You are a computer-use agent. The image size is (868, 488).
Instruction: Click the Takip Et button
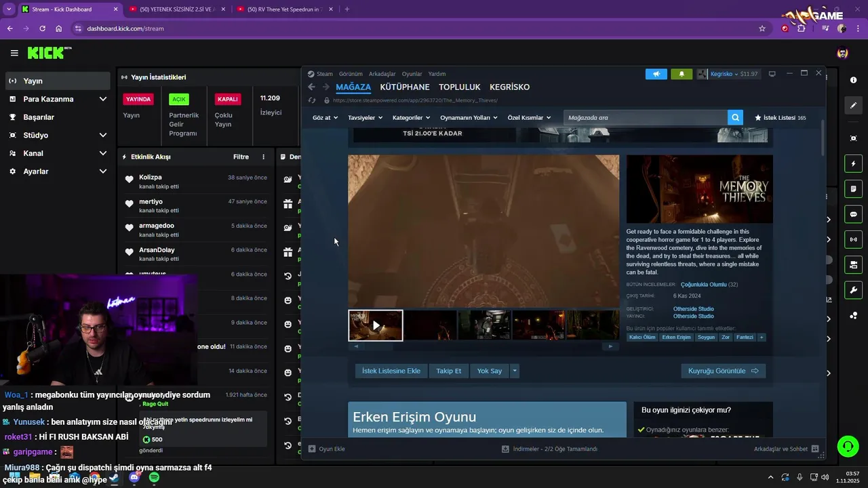448,371
